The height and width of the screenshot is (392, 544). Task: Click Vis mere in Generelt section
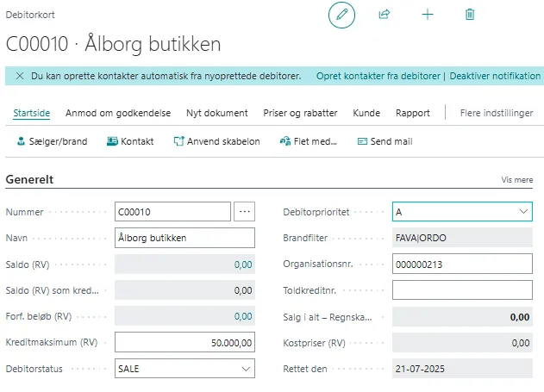pos(518,180)
